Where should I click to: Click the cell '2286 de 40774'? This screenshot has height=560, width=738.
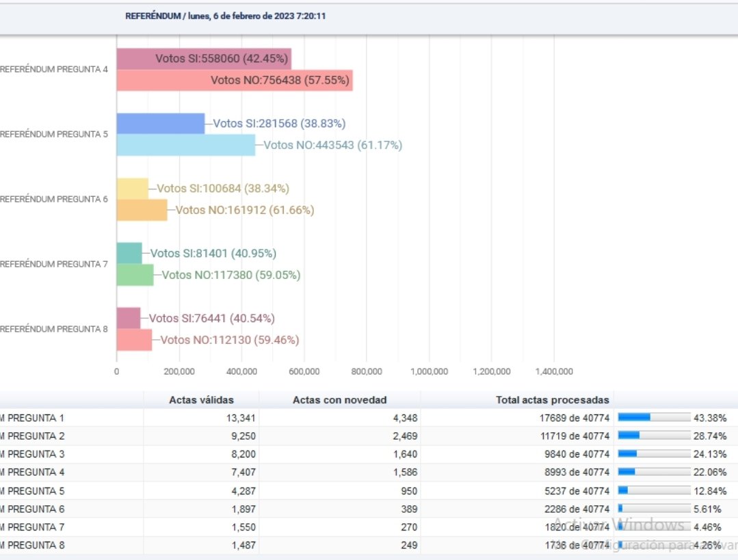tap(577, 509)
